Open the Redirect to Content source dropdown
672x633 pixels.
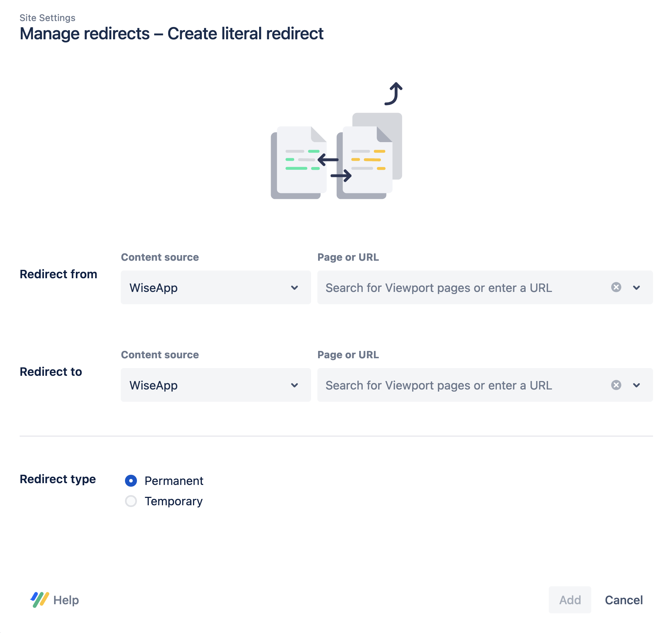216,385
